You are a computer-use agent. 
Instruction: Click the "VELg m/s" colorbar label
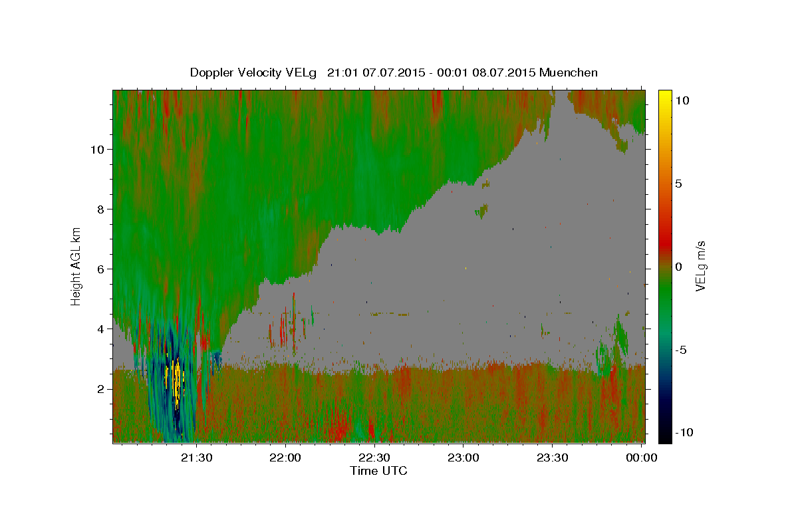point(700,266)
